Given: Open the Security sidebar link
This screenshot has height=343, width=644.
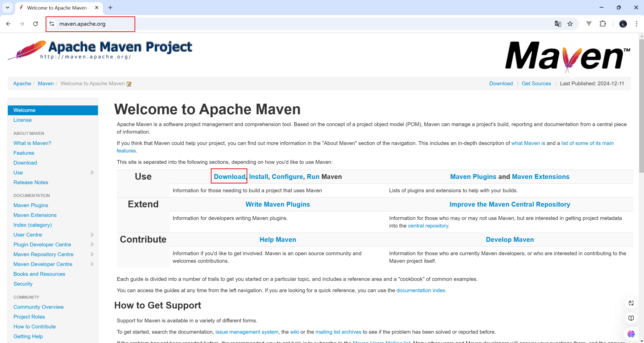Looking at the screenshot, I should (x=23, y=284).
